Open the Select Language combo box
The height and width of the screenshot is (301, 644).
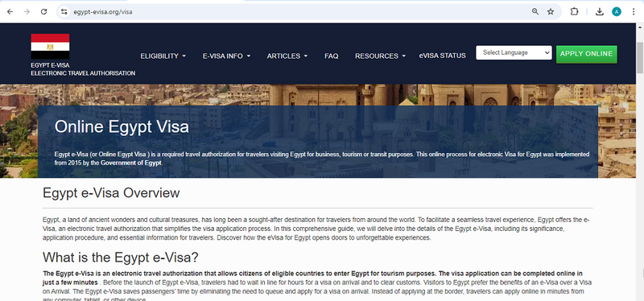tap(514, 52)
